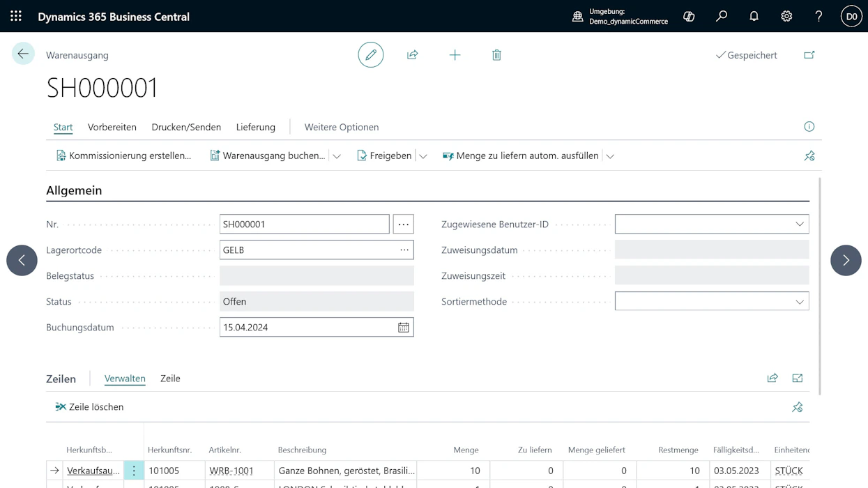
Task: Open Weitere Optionen menu
Action: coord(342,127)
